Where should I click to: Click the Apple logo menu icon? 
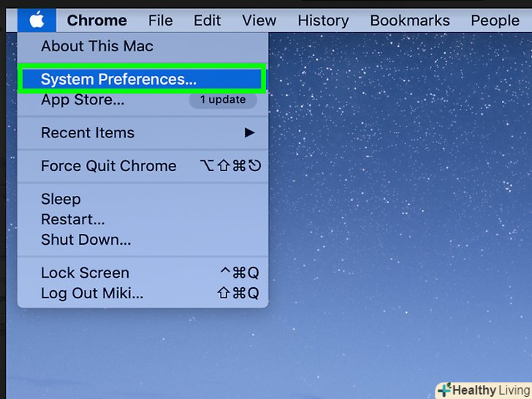tap(37, 20)
